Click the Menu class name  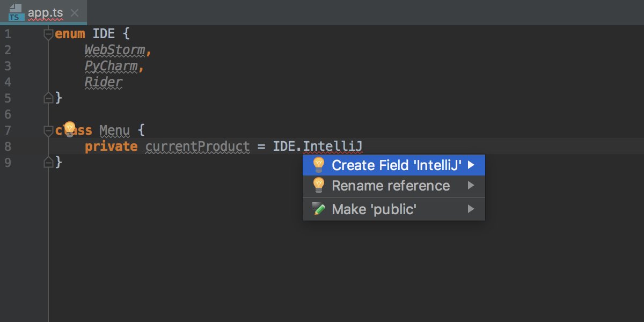(115, 130)
